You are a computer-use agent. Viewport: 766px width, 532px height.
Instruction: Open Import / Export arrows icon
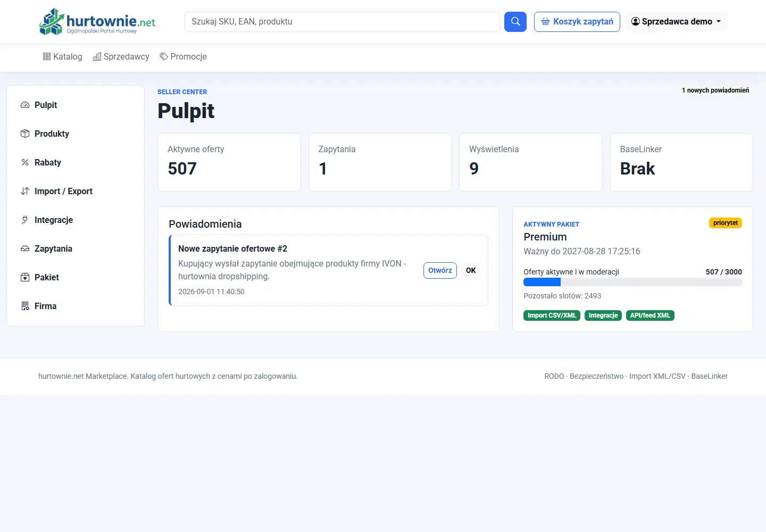tap(25, 191)
